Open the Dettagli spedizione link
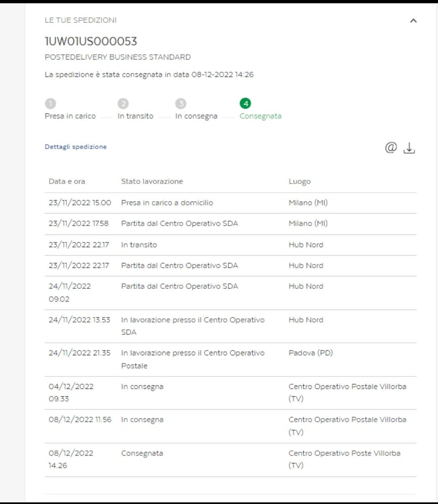This screenshot has width=438, height=504. click(x=76, y=147)
